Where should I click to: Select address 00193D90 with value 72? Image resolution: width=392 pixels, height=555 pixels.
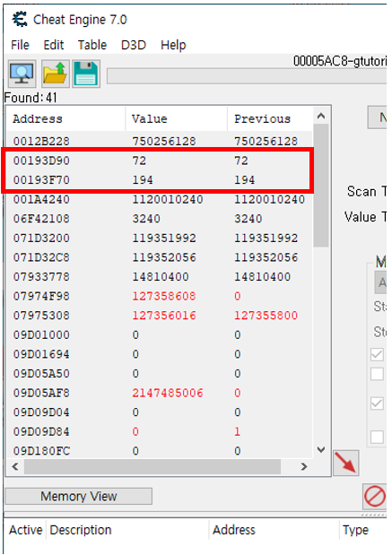[160, 160]
